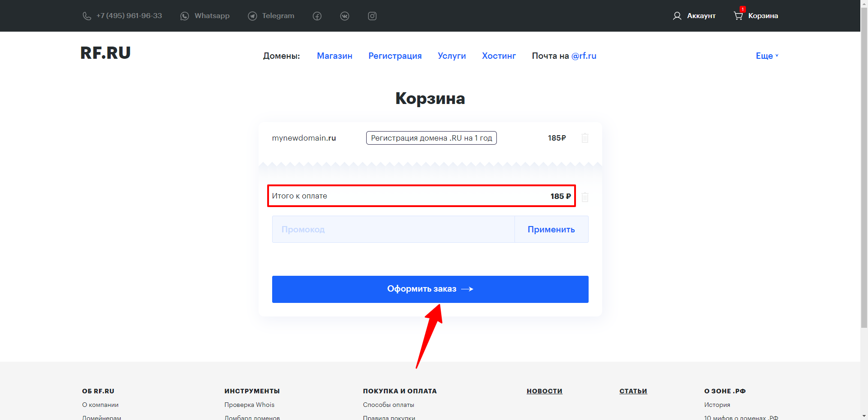Open the Новости footer link
The height and width of the screenshot is (420, 868).
tap(544, 391)
